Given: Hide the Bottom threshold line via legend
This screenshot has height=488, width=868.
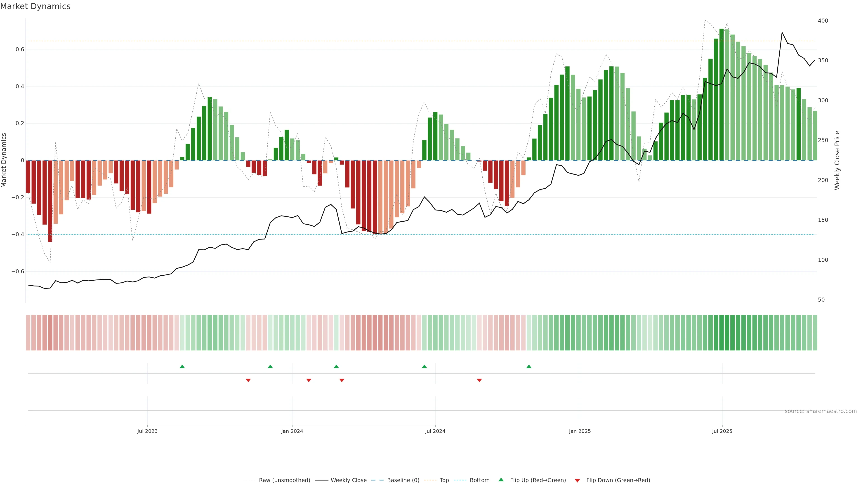Looking at the screenshot, I should pos(479,480).
